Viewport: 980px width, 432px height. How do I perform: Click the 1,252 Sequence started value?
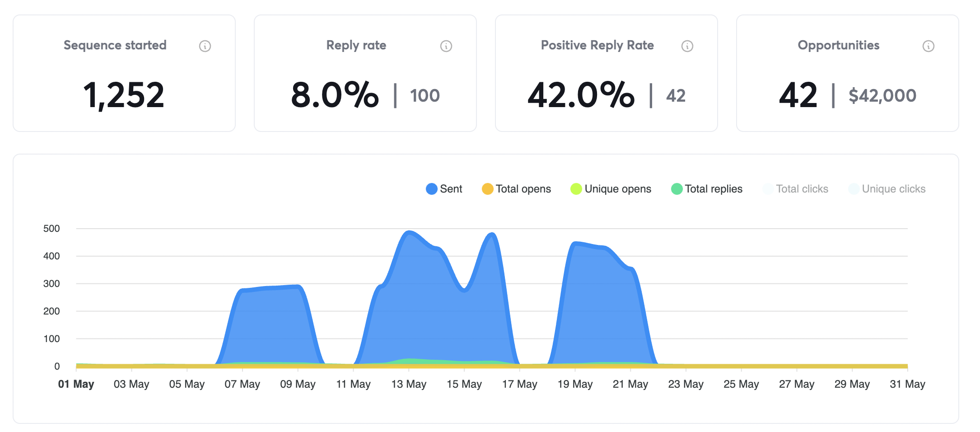pyautogui.click(x=124, y=95)
